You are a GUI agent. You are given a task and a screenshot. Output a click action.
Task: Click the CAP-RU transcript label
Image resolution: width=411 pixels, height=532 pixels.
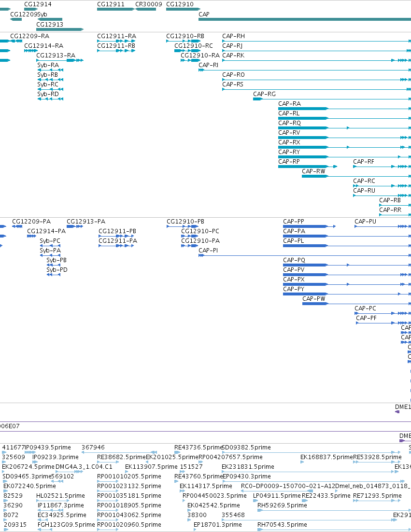pyautogui.click(x=364, y=190)
